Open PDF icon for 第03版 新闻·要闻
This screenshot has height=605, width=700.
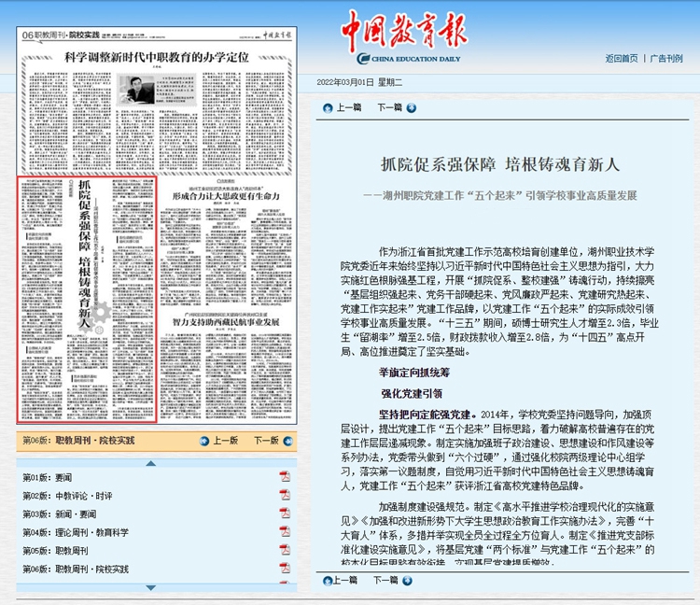pos(285,514)
